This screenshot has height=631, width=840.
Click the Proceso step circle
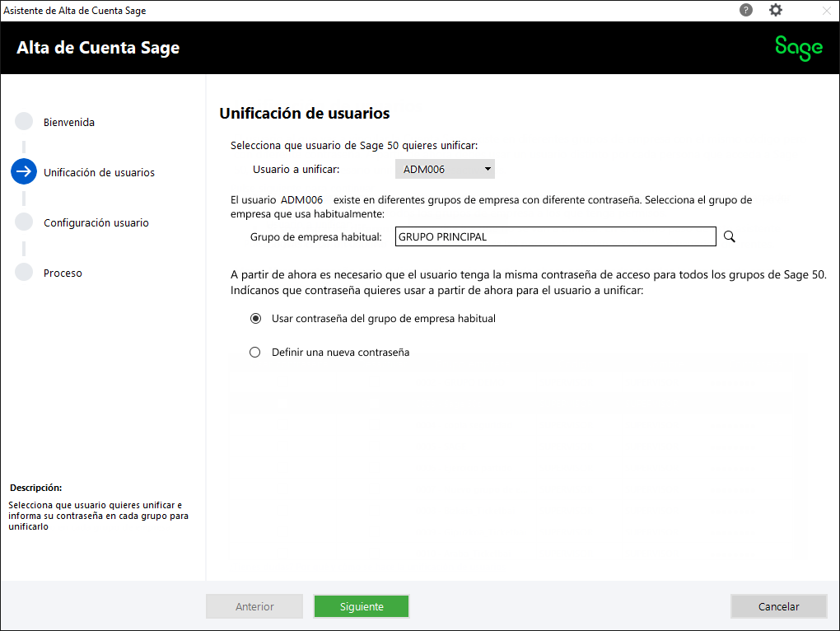coord(24,272)
